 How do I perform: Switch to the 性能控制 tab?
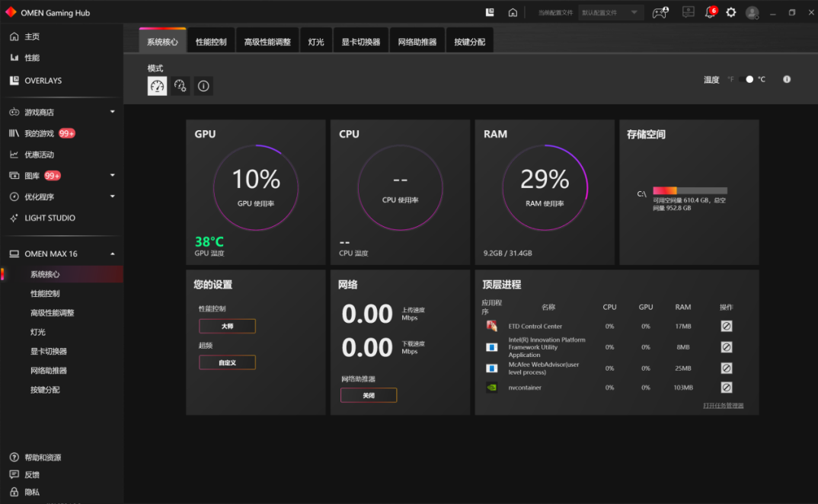coord(211,42)
